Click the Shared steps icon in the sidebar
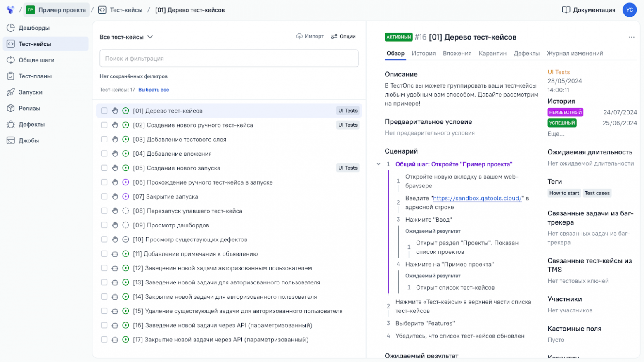This screenshot has width=644, height=362. tap(11, 60)
